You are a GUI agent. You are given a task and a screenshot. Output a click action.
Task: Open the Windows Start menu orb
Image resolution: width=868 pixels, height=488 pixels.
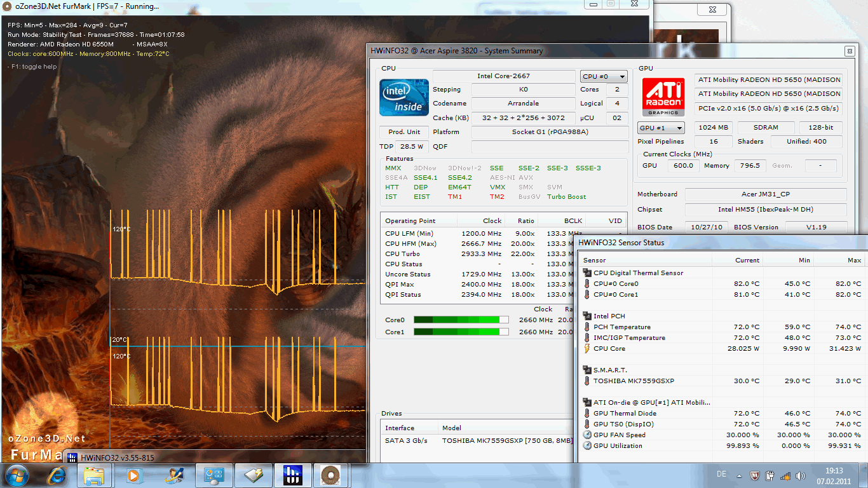pos(16,475)
